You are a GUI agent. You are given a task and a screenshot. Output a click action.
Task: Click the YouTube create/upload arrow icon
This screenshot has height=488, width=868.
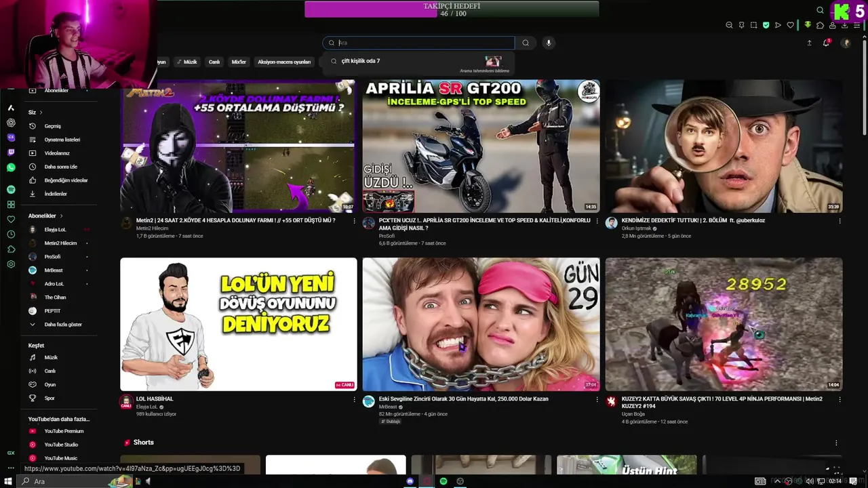tap(809, 43)
